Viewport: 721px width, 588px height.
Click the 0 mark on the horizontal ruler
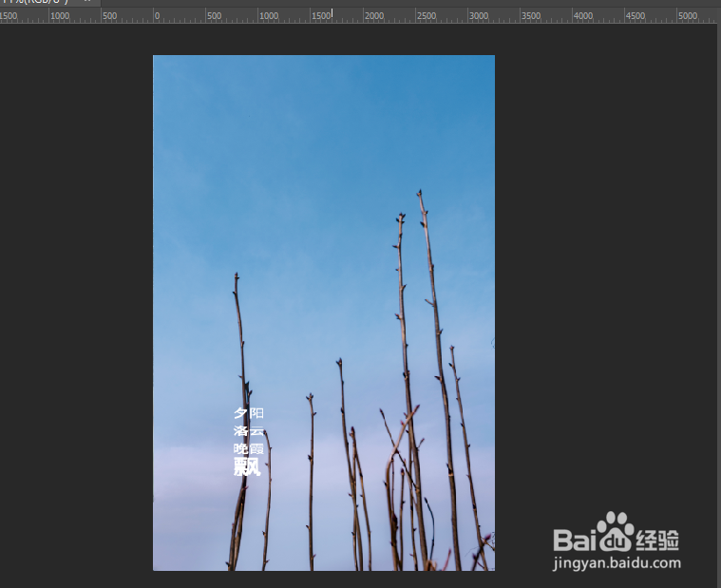coord(158,16)
